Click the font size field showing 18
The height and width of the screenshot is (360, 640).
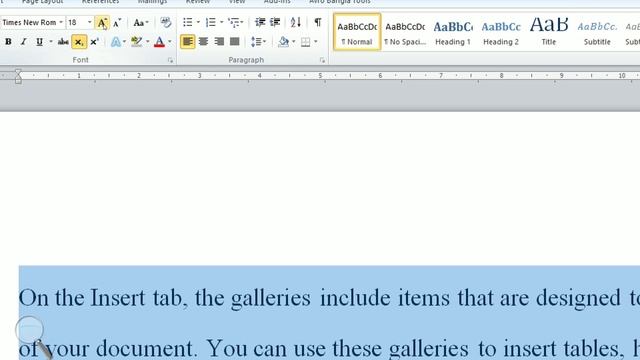(x=76, y=22)
